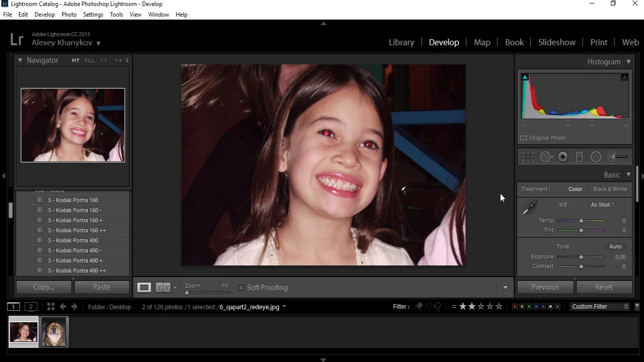Set filter rating to one star
This screenshot has height=362, width=644.
click(x=463, y=307)
